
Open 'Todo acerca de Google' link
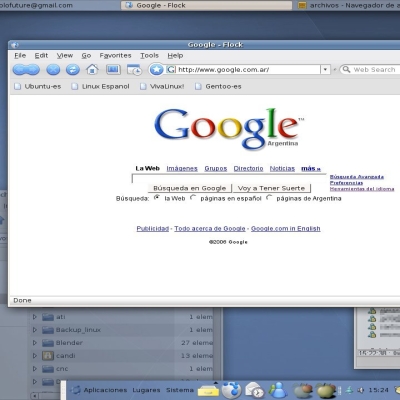point(210,229)
